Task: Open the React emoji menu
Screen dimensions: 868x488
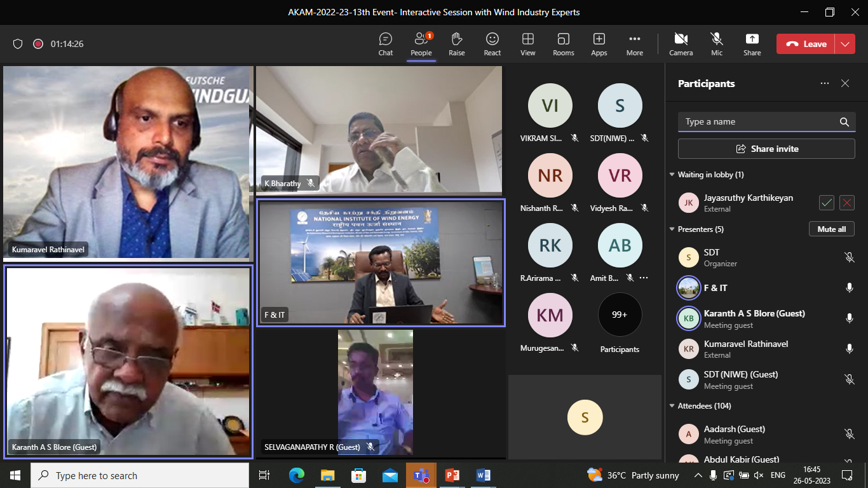Action: (x=492, y=44)
